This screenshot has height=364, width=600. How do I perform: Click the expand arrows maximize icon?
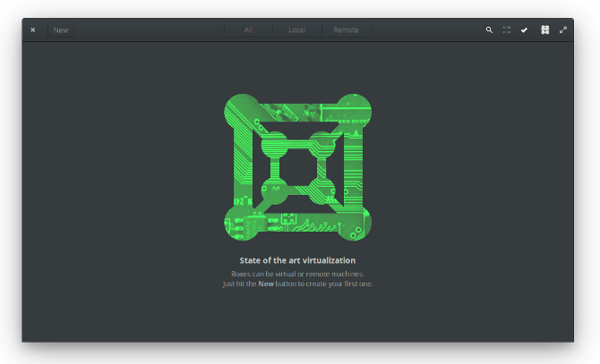coord(563,30)
